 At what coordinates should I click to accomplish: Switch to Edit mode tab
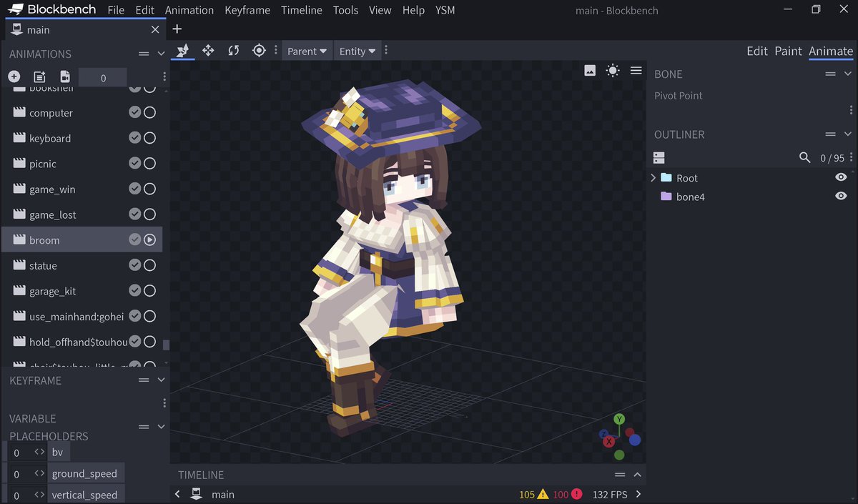pos(757,51)
